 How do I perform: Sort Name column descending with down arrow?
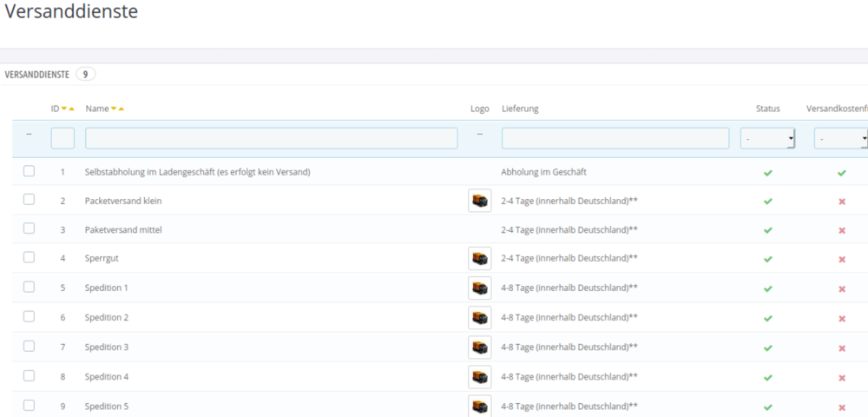pos(114,109)
